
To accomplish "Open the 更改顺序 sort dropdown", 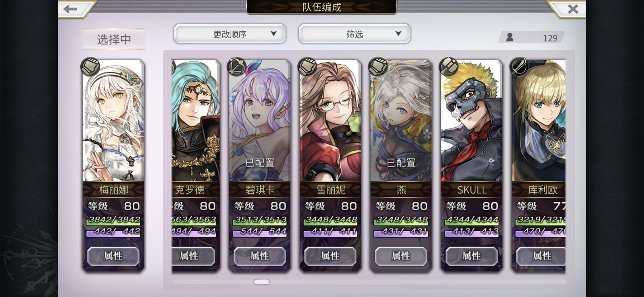I will pos(230,34).
